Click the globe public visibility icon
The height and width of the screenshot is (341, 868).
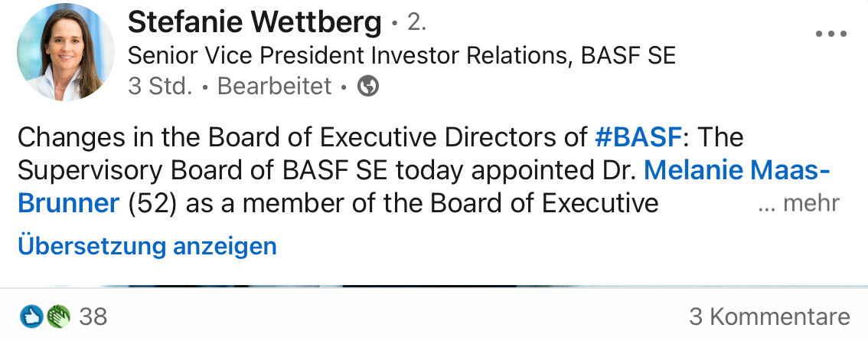click(368, 87)
